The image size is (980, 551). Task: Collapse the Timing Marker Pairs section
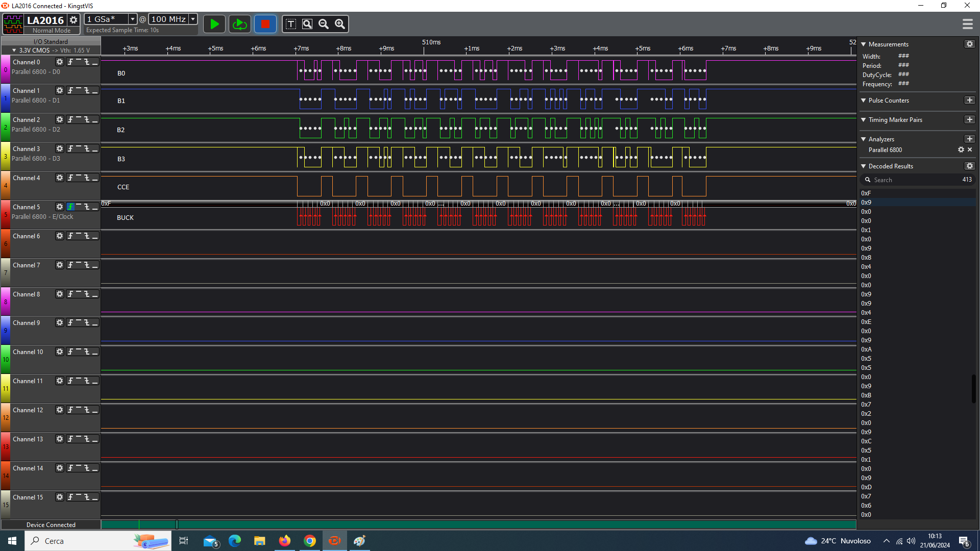[x=864, y=120]
